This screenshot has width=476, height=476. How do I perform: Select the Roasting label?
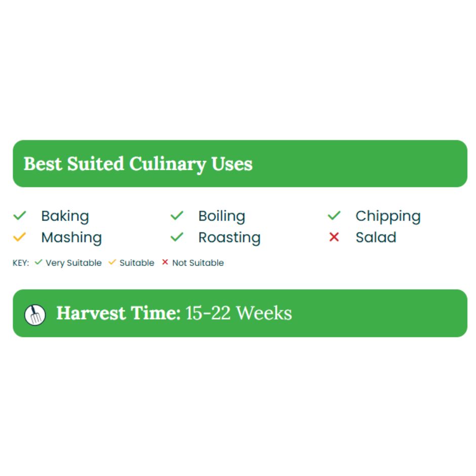point(229,237)
